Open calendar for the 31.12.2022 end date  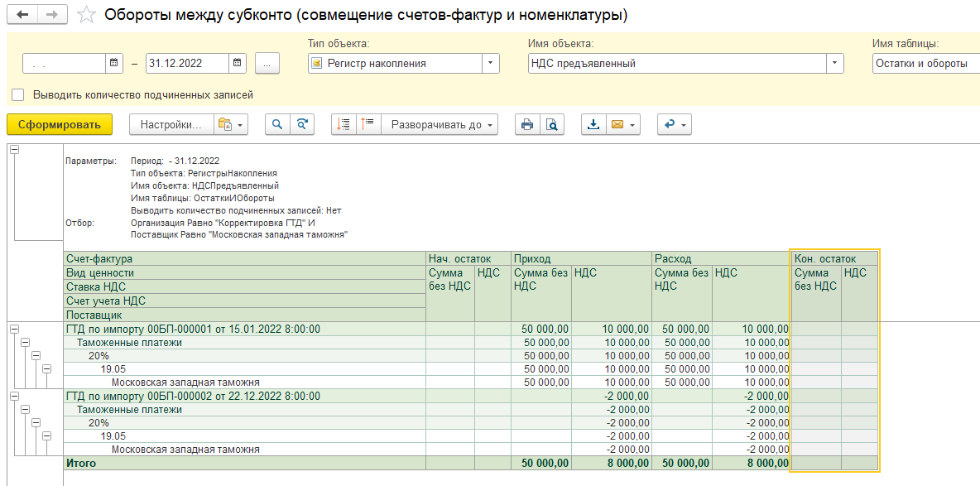tap(238, 63)
